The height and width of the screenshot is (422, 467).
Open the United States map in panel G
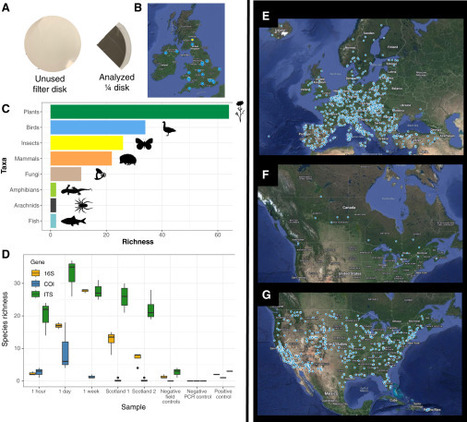point(360,354)
